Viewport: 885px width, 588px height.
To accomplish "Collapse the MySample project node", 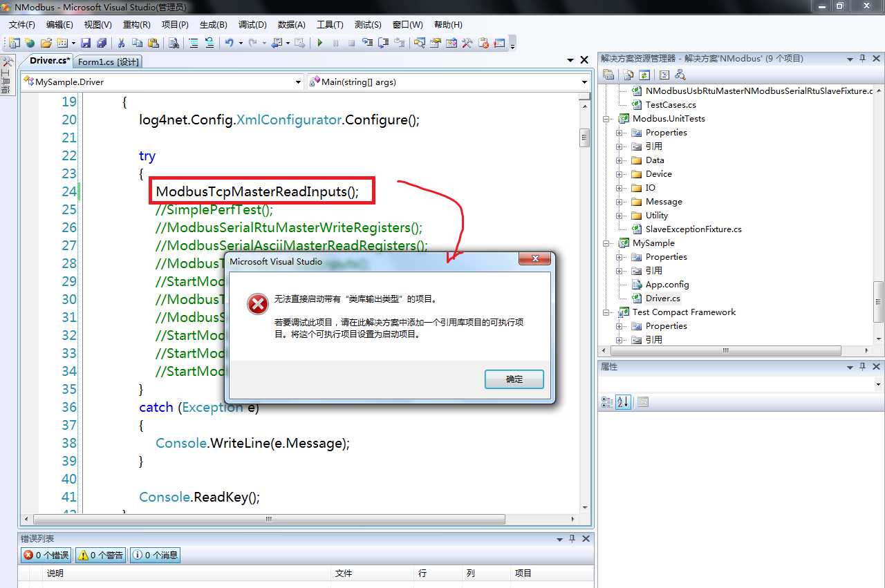I will (606, 243).
